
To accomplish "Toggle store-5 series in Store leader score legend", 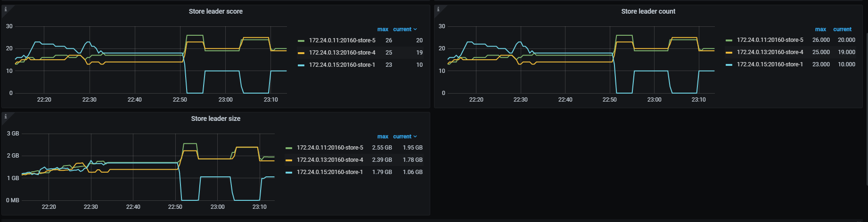I will pos(342,40).
